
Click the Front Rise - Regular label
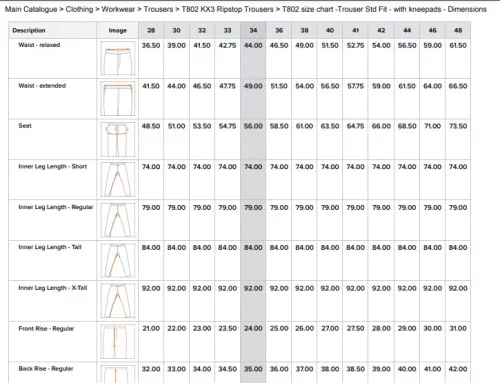tap(46, 328)
